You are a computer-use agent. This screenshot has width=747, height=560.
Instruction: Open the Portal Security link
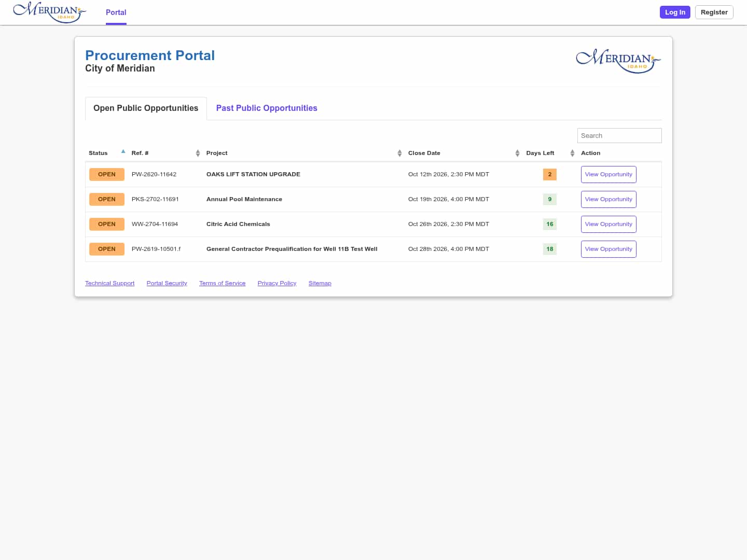[x=167, y=283]
